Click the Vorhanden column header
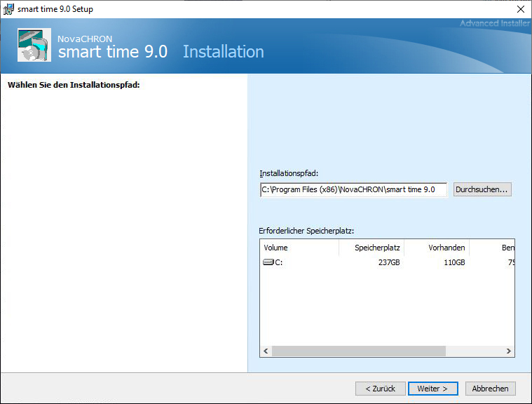Viewport: 532px width, 404px height. click(437, 248)
